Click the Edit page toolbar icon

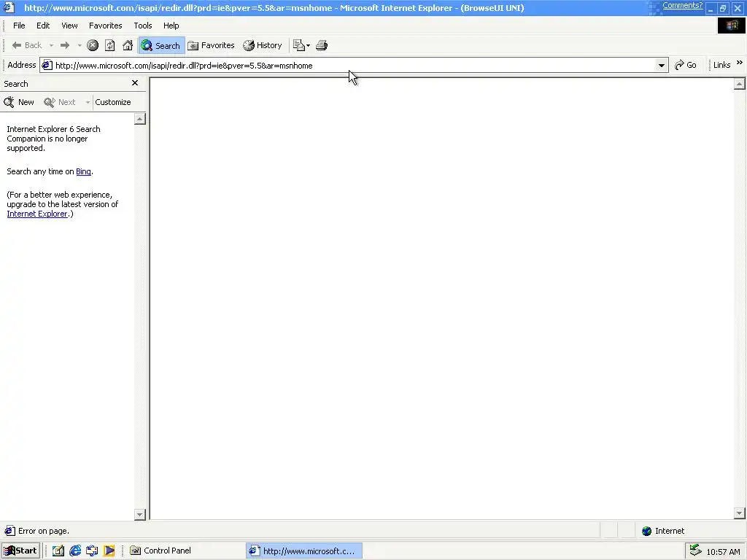pos(298,45)
